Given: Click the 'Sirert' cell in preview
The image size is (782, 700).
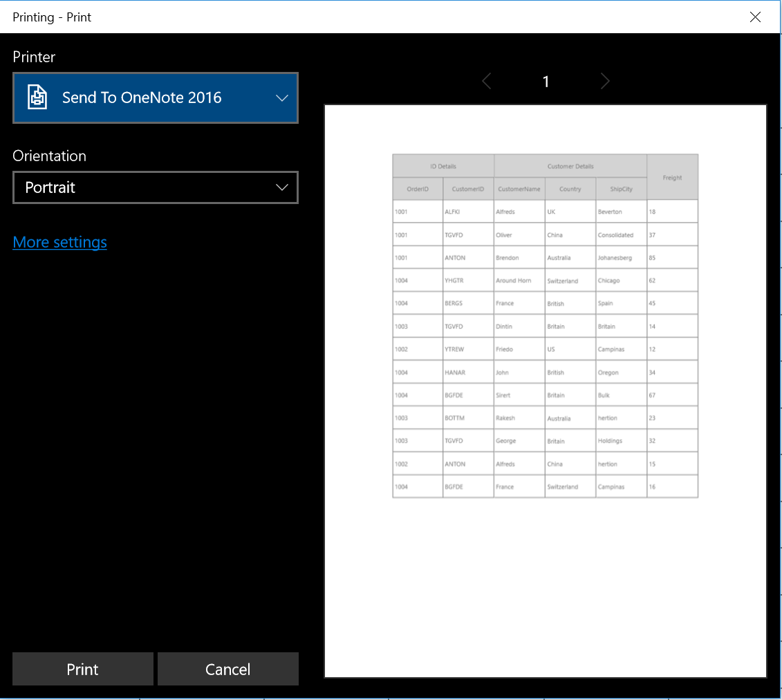Looking at the screenshot, I should (x=519, y=395).
